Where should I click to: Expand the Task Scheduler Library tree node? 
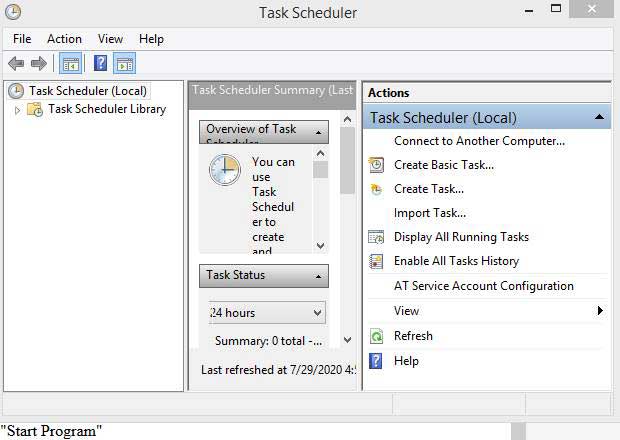17,110
